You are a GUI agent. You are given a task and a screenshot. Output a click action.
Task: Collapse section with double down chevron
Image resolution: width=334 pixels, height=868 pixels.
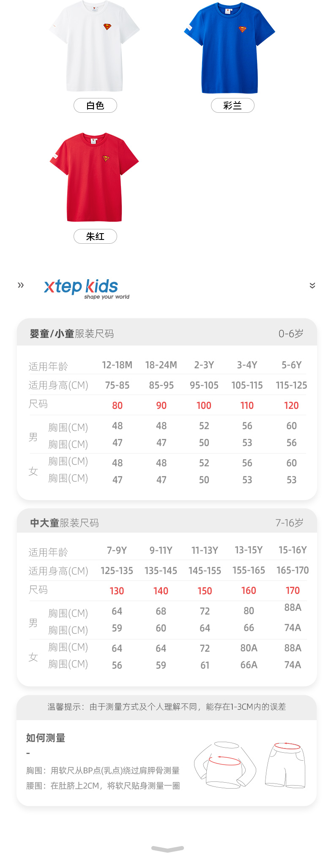point(312,286)
